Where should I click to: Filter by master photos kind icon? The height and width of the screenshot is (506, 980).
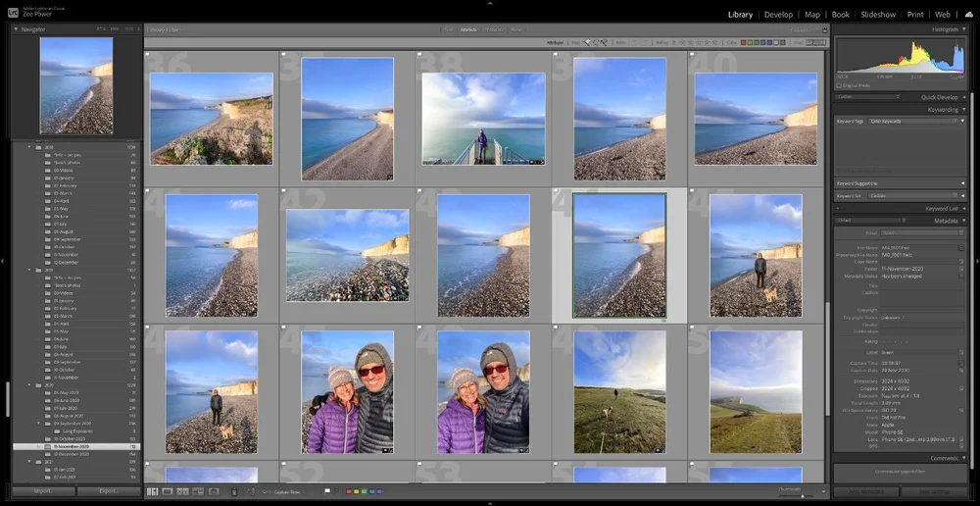pos(808,42)
